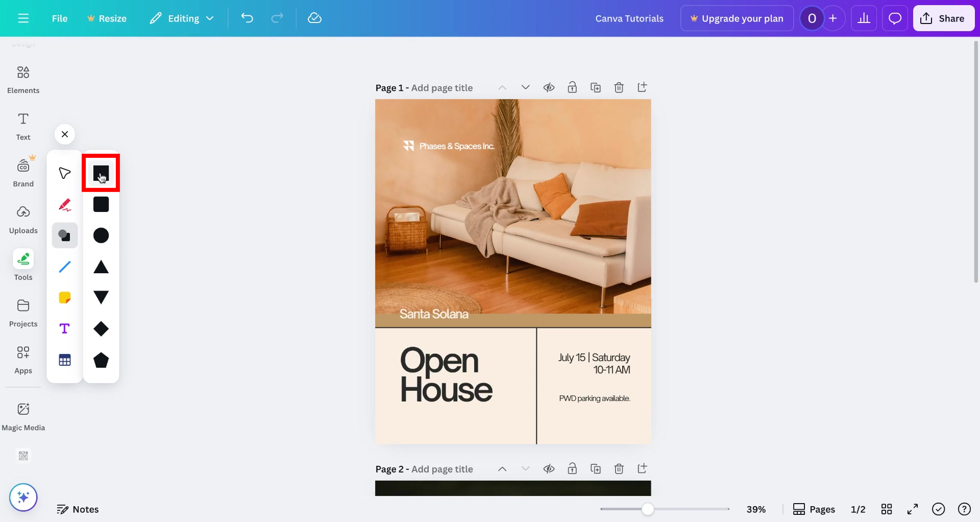Open the Elements panel

pos(23,79)
